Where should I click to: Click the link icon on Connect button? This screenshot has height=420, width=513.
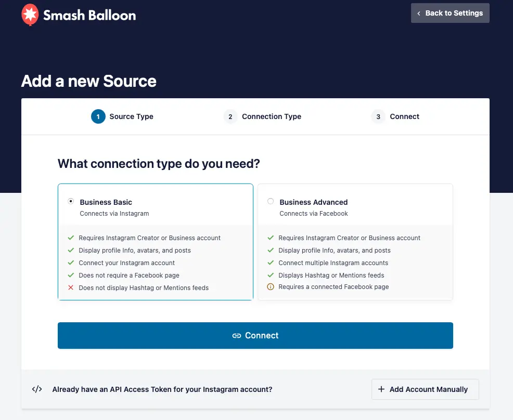tap(237, 336)
